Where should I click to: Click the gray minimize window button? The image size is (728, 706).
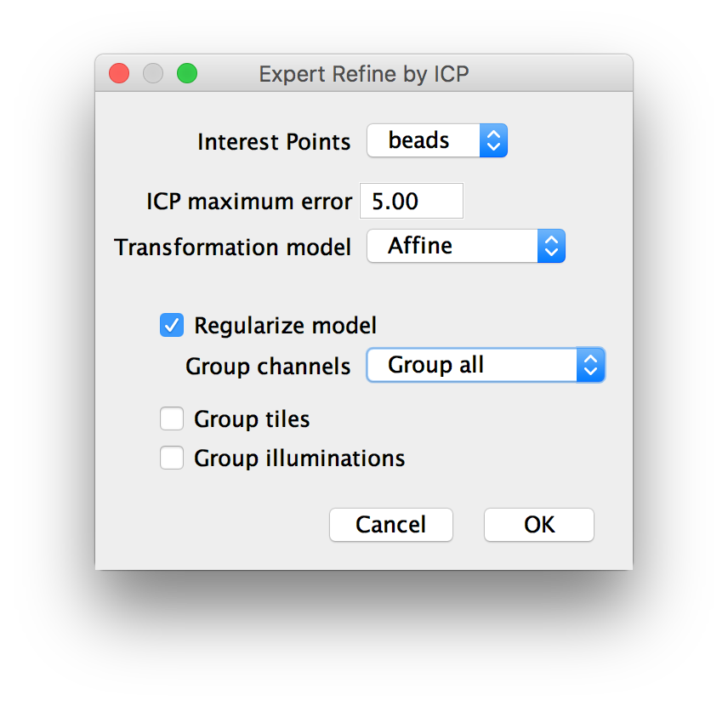point(153,73)
